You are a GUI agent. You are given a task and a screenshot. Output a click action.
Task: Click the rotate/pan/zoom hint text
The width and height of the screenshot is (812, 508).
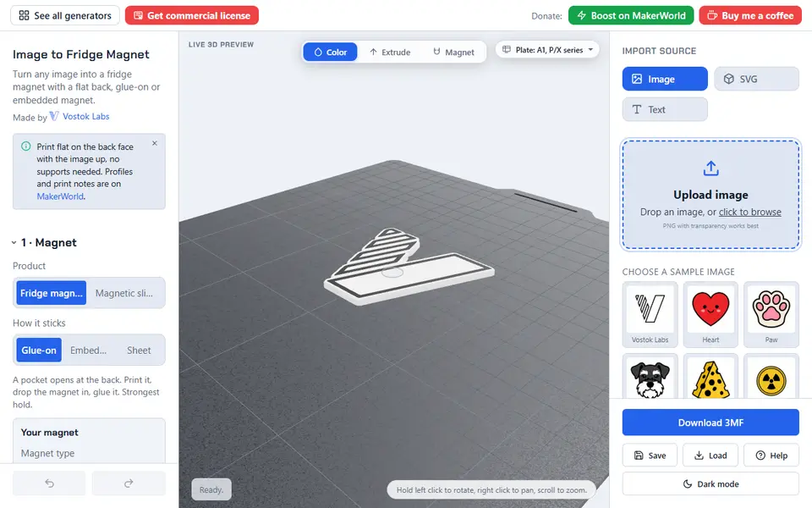point(491,490)
